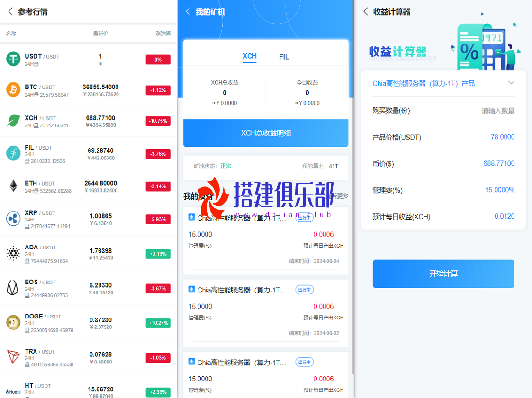The height and width of the screenshot is (398, 532).
Task: Tap the DOGE Dogecoin icon
Action: pyautogui.click(x=13, y=322)
